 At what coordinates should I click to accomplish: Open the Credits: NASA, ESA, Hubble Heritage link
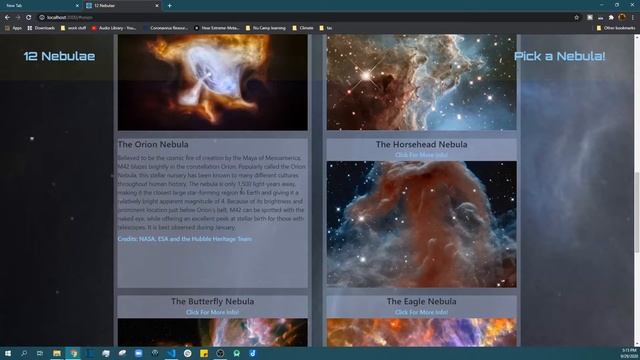coord(185,239)
